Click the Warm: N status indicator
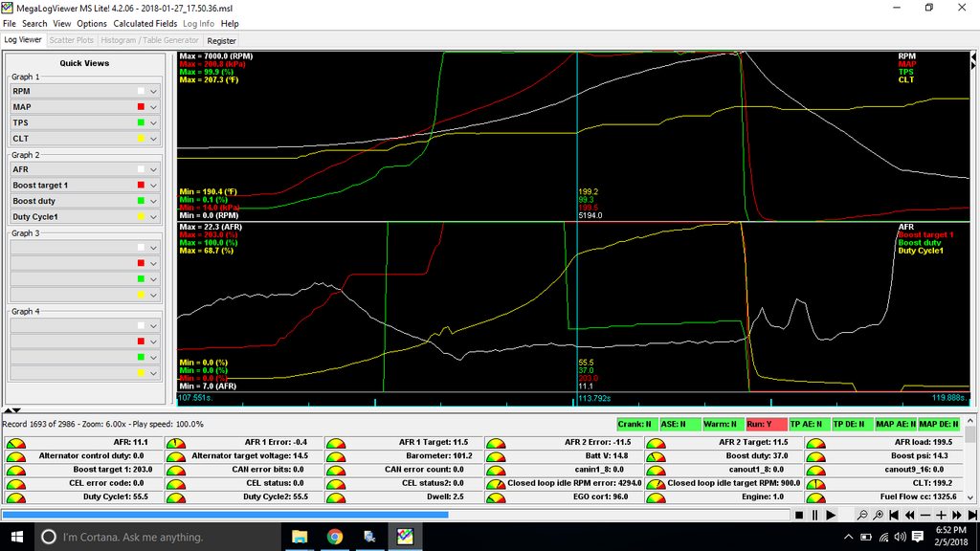980x551 pixels. [x=723, y=424]
